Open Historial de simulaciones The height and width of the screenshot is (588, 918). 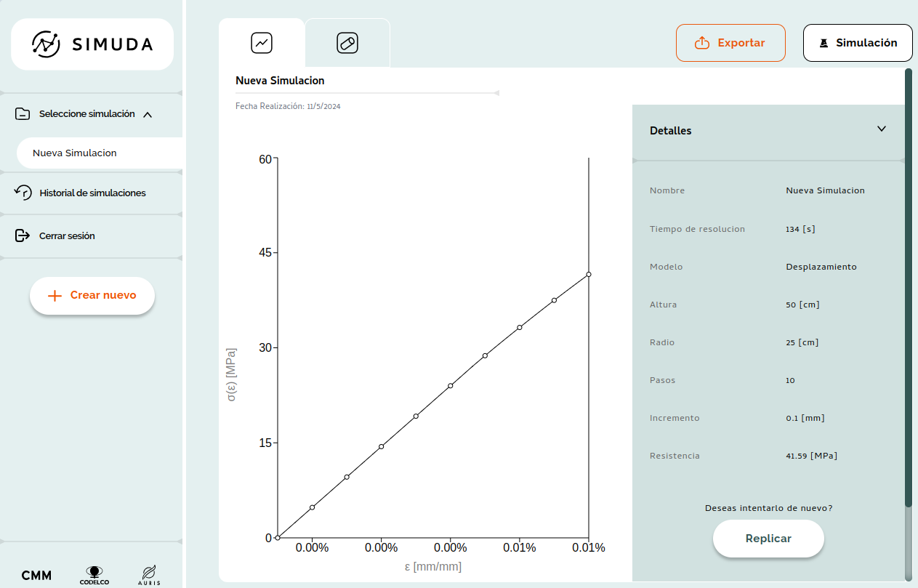[x=92, y=193]
